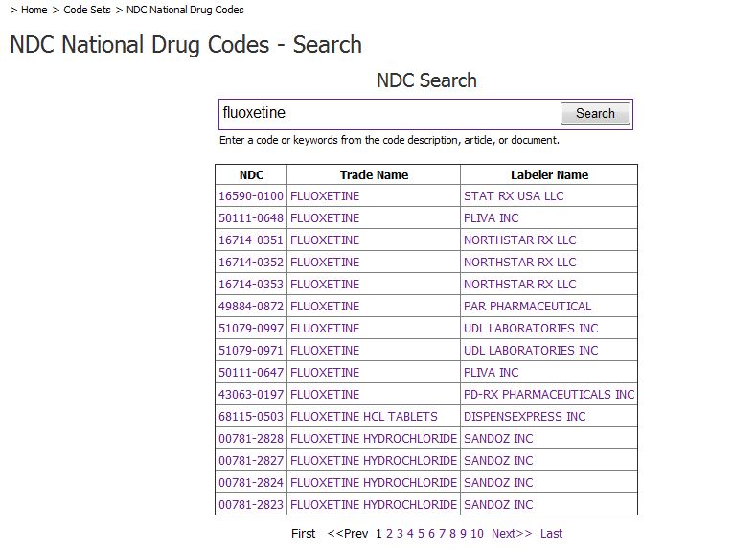This screenshot has height=549, width=756.
Task: Select the DISPENSEXPRESS INC labeler link
Action: coord(524,417)
